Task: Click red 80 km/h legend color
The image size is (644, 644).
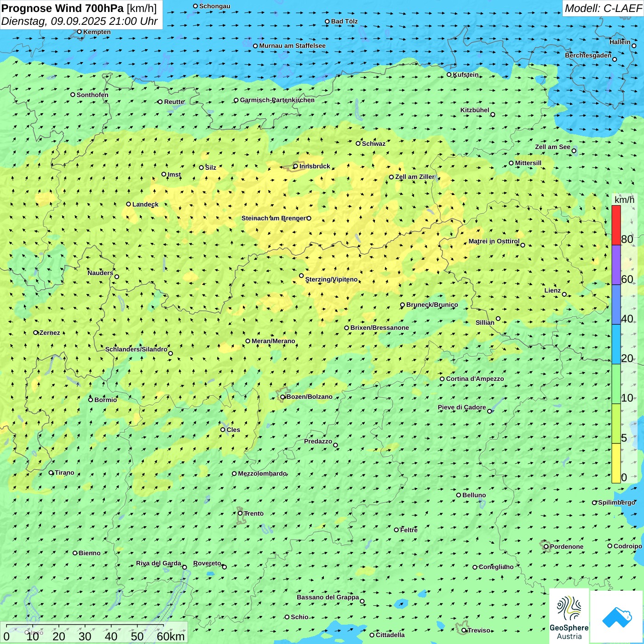Action: [x=616, y=225]
